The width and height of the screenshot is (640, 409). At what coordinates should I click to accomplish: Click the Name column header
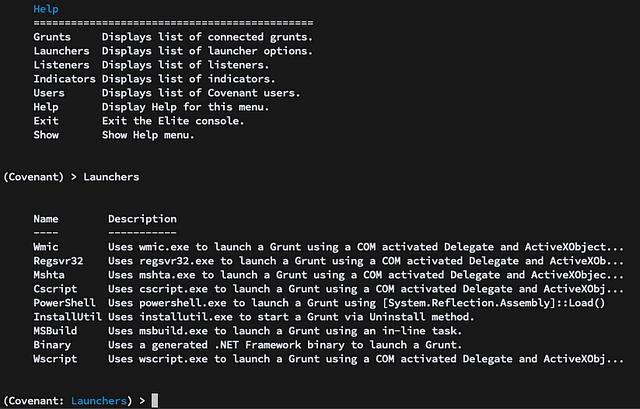tap(46, 219)
